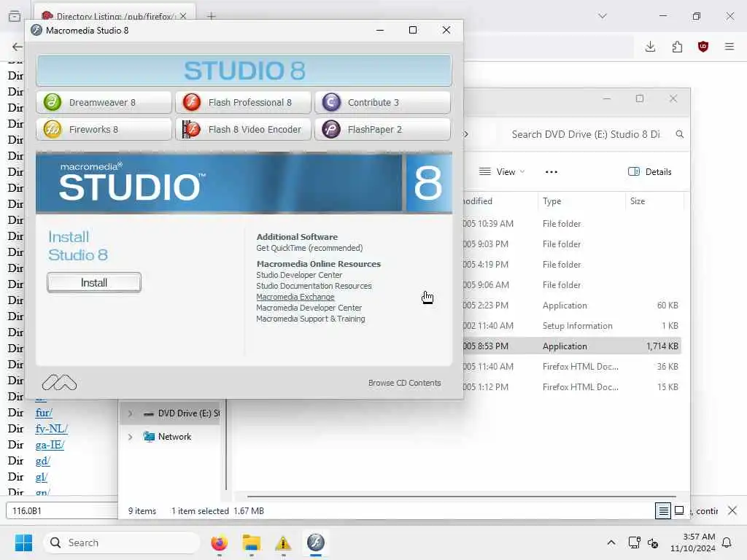
Task: Open the gd/ directory link
Action: [x=42, y=462]
